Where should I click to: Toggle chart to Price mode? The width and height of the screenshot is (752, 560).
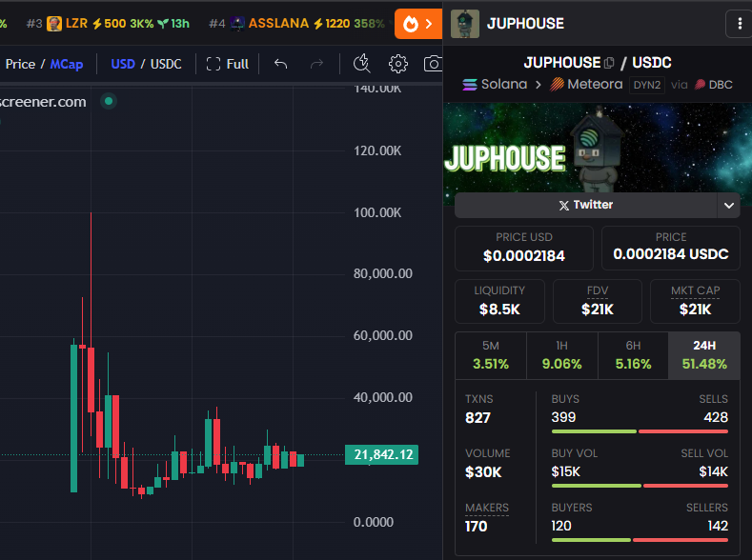[x=20, y=64]
